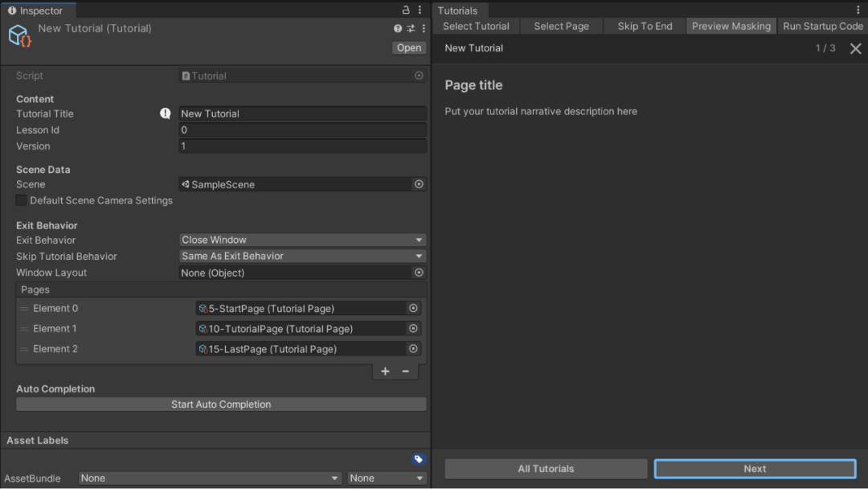Open the component help reference icon
This screenshot has width=868, height=489.
click(x=398, y=28)
